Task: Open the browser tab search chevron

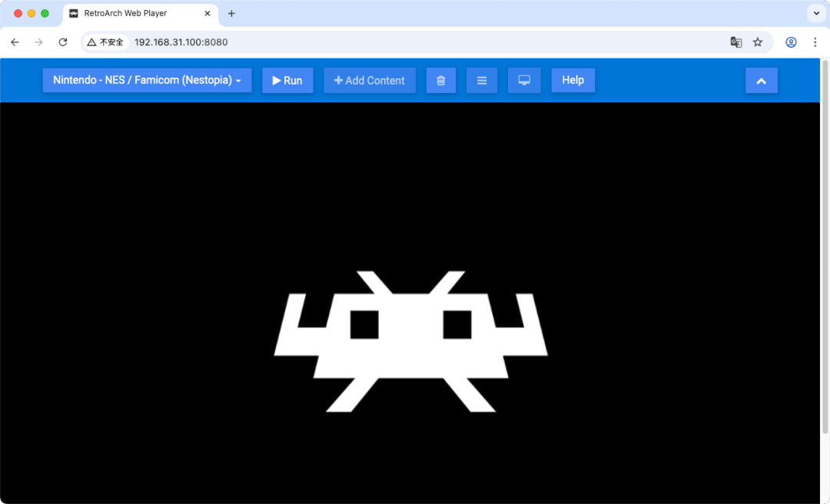Action: (816, 13)
